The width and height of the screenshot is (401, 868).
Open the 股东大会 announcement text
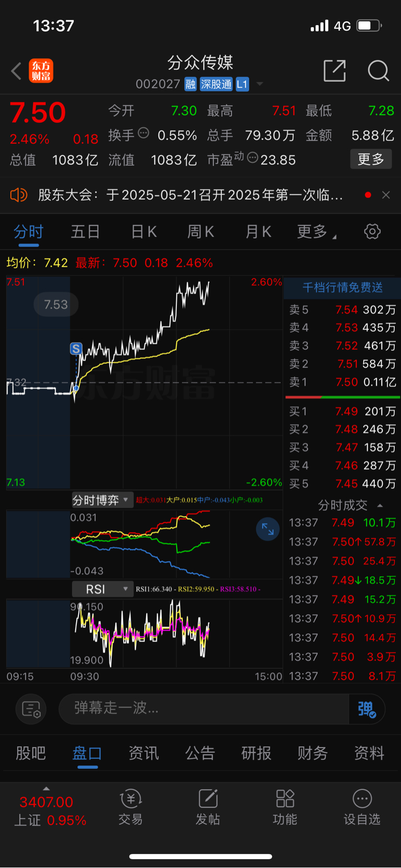(191, 195)
